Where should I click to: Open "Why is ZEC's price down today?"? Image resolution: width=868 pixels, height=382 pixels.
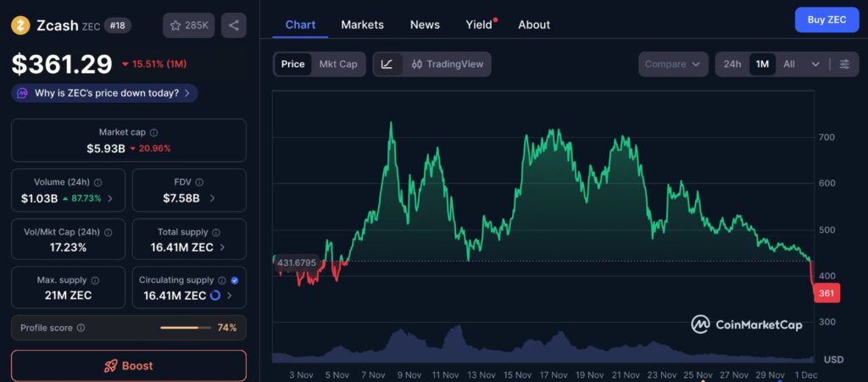pyautogui.click(x=104, y=93)
